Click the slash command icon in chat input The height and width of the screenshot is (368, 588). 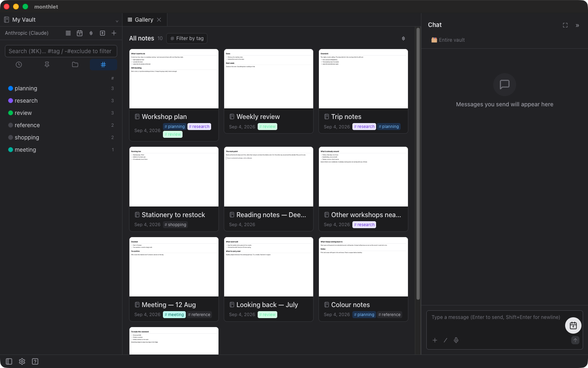pyautogui.click(x=445, y=340)
